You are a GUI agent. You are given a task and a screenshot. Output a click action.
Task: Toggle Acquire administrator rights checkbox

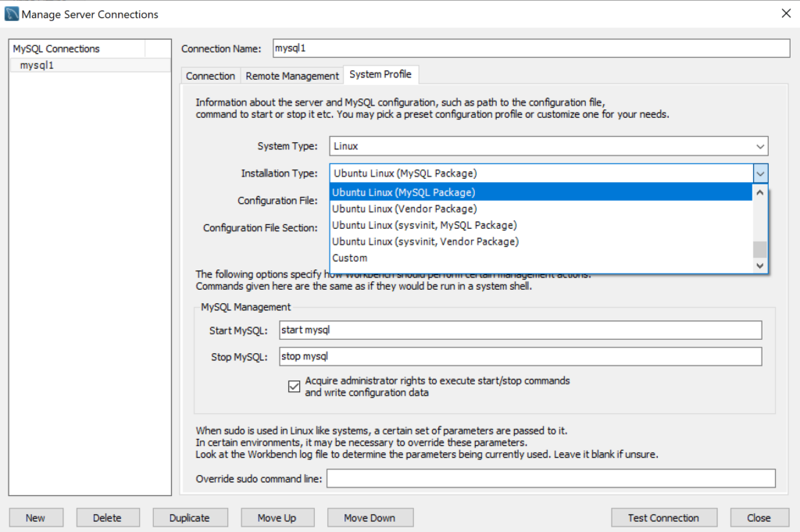pyautogui.click(x=295, y=387)
